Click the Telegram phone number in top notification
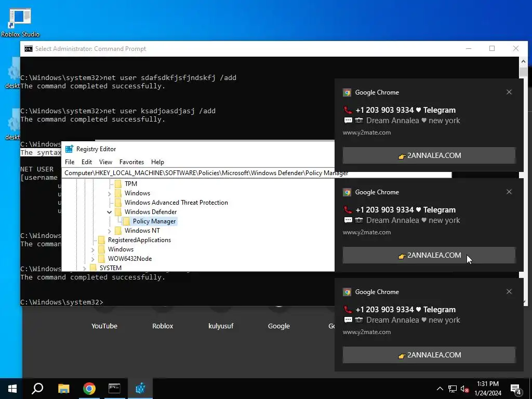This screenshot has width=532, height=399. coord(385,110)
